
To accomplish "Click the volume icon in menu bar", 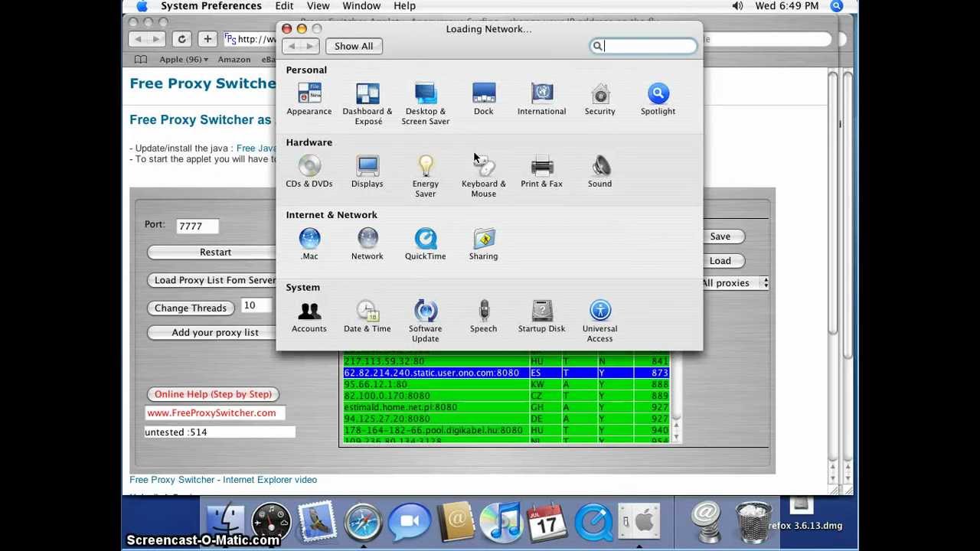I will tap(737, 6).
